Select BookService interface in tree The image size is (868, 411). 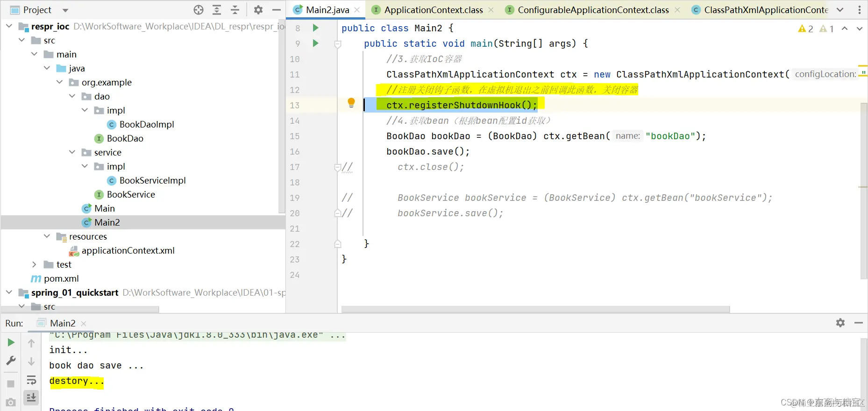[x=125, y=194]
